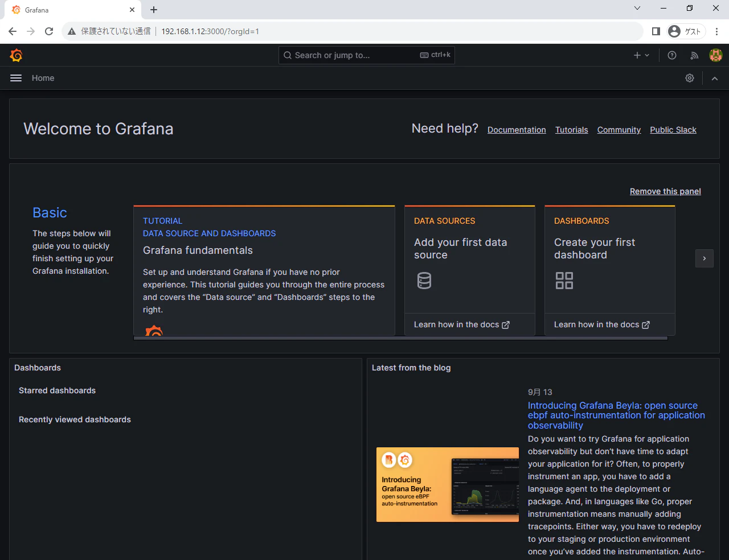Open Learn how in docs for dashboards
This screenshot has width=729, height=560.
tap(602, 324)
